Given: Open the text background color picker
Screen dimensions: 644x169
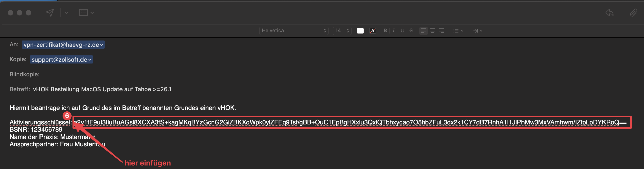Looking at the screenshot, I should [372, 31].
